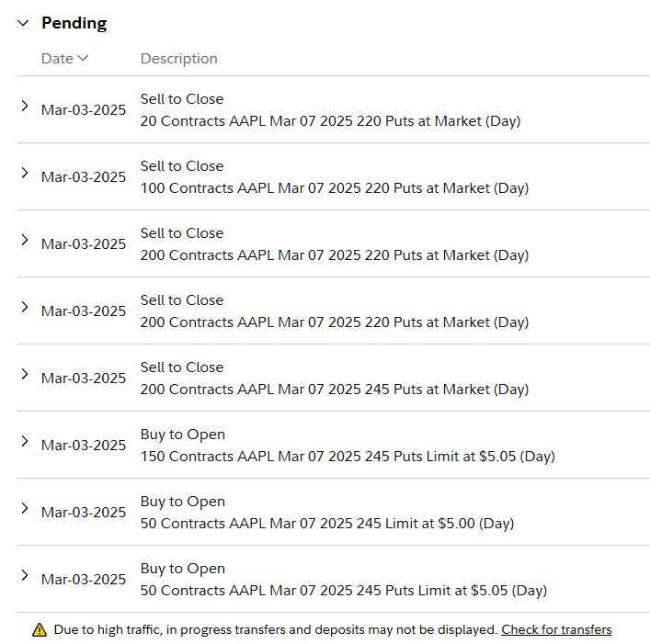The height and width of the screenshot is (644, 650).
Task: Collapse the Pending section chevron
Action: (x=23, y=23)
